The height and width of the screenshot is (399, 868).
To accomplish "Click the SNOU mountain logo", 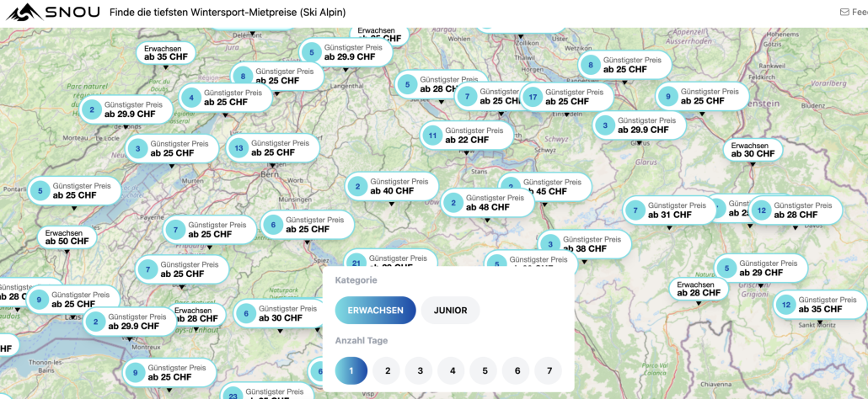I will (24, 13).
